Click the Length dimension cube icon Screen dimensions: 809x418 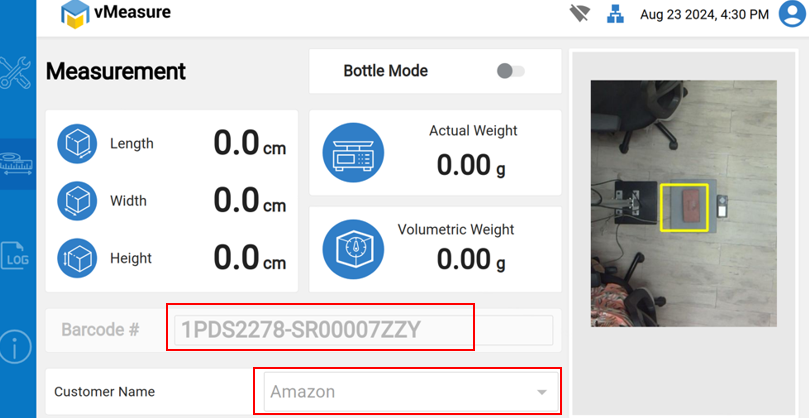tap(77, 144)
